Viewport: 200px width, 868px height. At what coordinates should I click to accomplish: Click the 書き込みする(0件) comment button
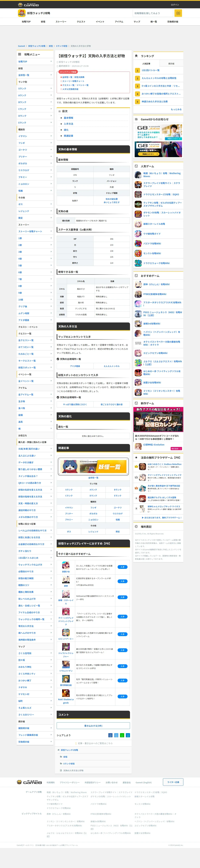[x=93, y=725]
